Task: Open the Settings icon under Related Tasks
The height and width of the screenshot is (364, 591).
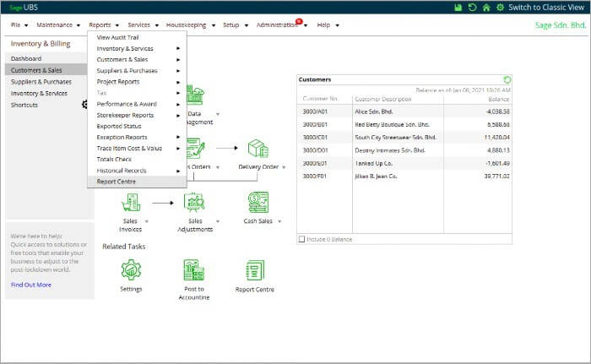Action: pyautogui.click(x=131, y=270)
